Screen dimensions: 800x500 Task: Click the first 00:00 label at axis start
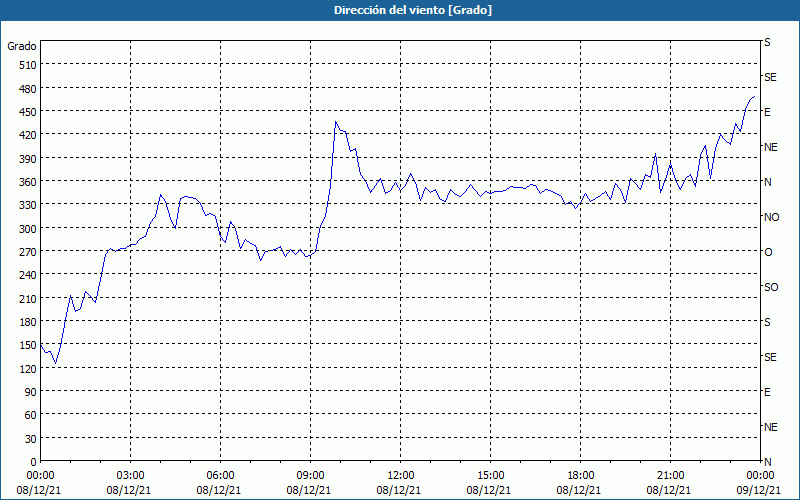click(x=41, y=476)
